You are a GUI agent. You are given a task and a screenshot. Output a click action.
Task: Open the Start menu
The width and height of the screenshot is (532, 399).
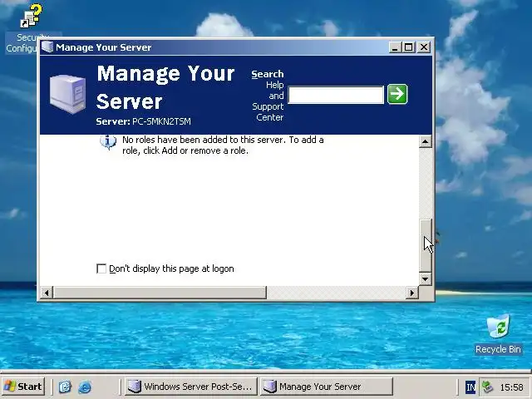tap(23, 387)
